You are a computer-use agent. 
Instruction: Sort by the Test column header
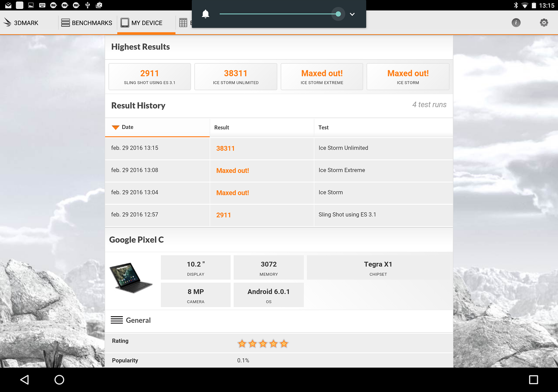(x=383, y=127)
